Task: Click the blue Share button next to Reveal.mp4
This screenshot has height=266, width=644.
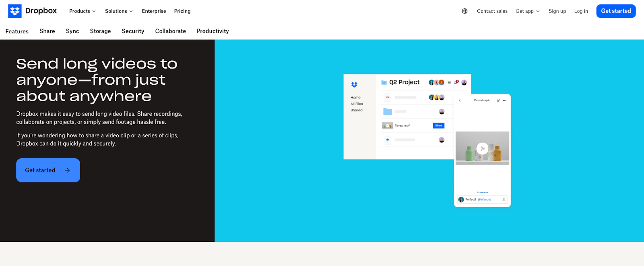Action: point(439,126)
